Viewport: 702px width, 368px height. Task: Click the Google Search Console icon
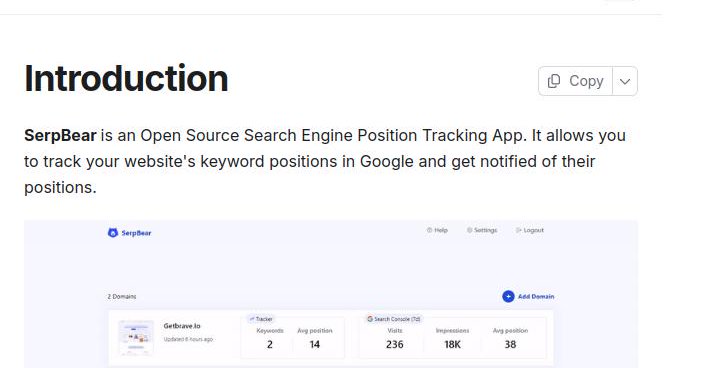point(370,319)
